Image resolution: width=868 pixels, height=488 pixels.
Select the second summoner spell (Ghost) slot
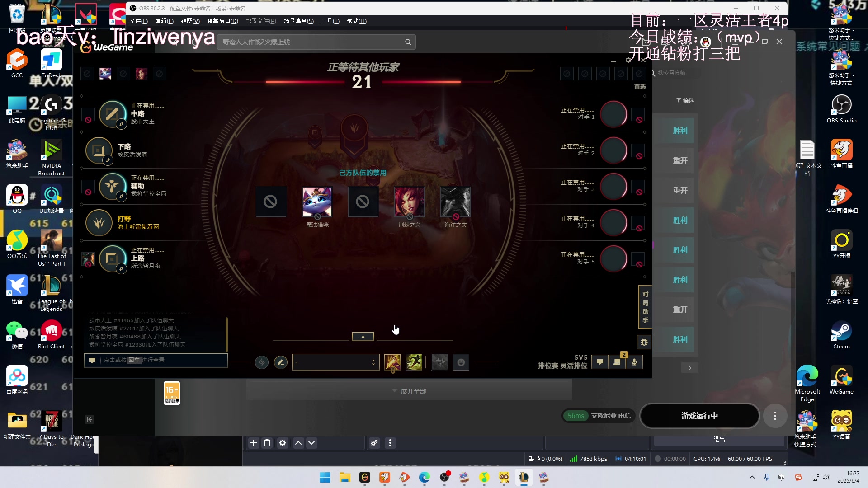(414, 362)
